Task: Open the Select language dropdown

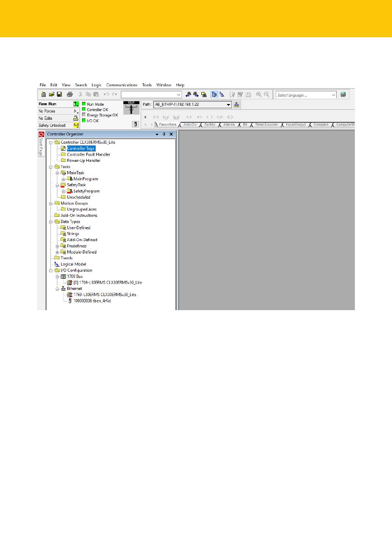Action: coord(333,95)
